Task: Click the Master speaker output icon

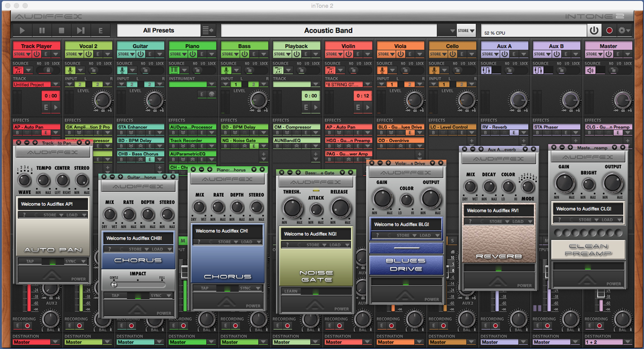Action: click(590, 70)
